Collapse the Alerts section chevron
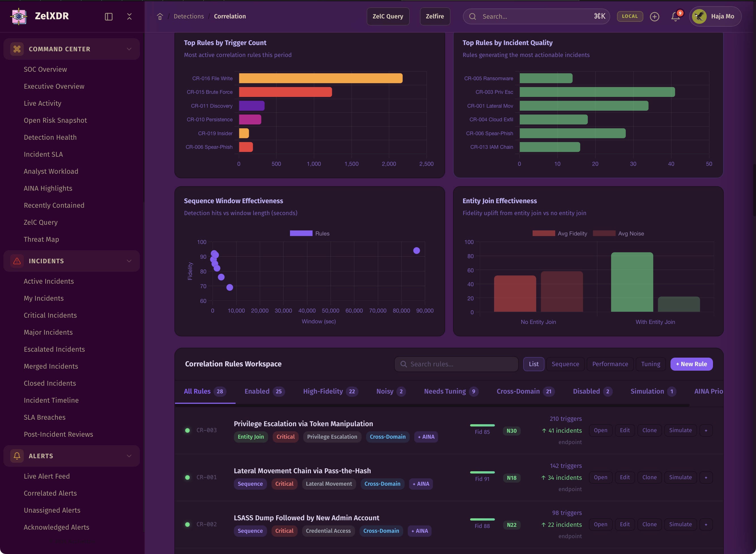The width and height of the screenshot is (756, 554). pos(129,456)
